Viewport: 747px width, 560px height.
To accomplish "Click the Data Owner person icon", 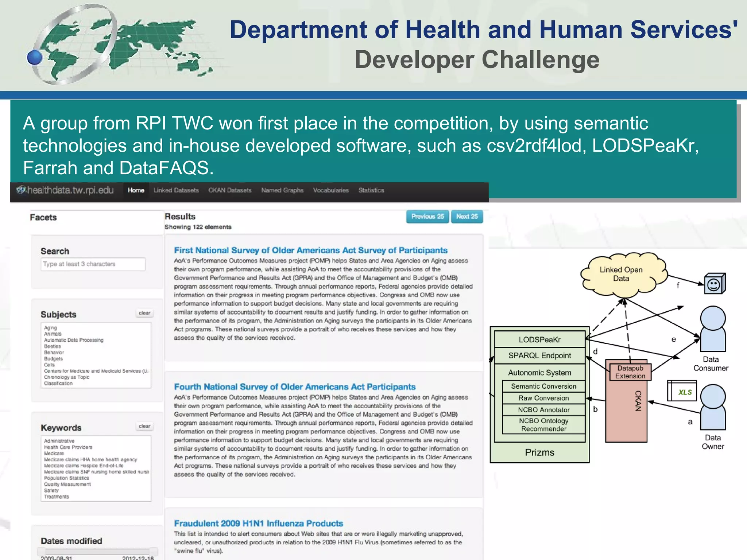I will (x=713, y=407).
